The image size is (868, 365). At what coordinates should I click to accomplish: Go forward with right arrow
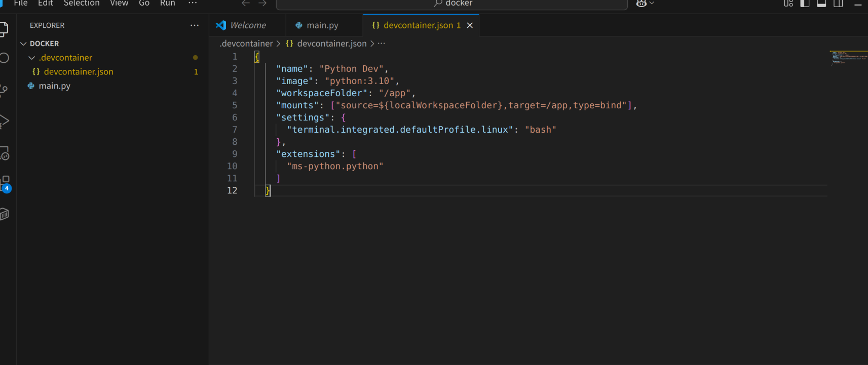(x=262, y=4)
